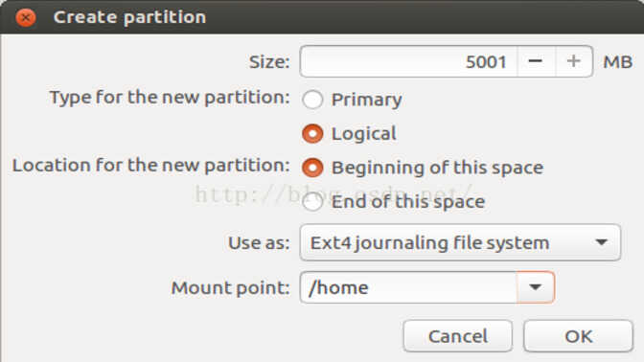This screenshot has height=362, width=644.
Task: Confirm partition with OK button
Action: (x=578, y=336)
